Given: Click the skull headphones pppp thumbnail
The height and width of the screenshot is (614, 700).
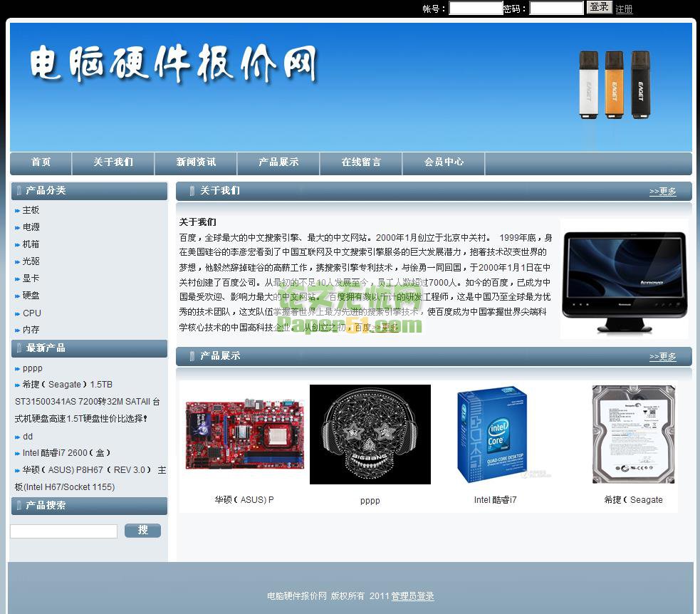Looking at the screenshot, I should [x=370, y=434].
